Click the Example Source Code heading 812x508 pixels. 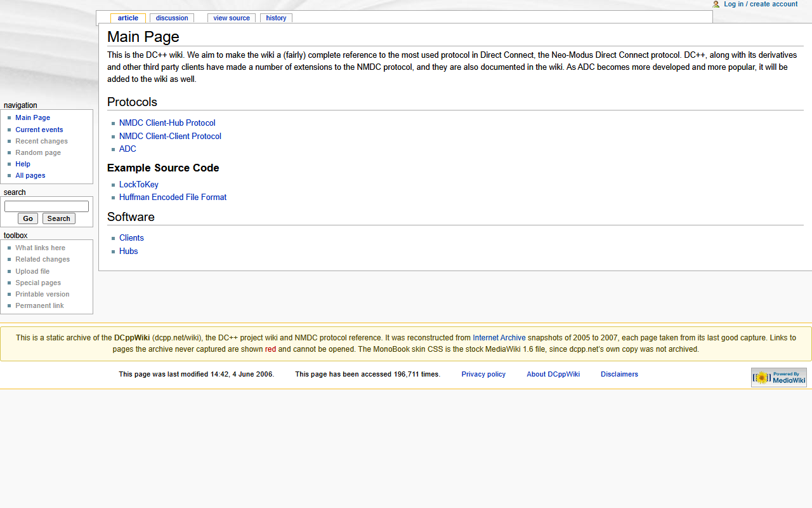[x=163, y=168]
